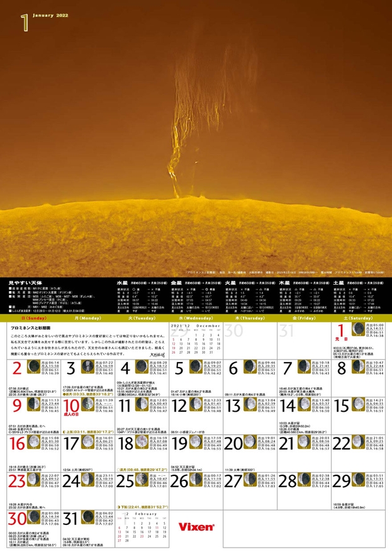Click the Vixen logo

point(196,526)
